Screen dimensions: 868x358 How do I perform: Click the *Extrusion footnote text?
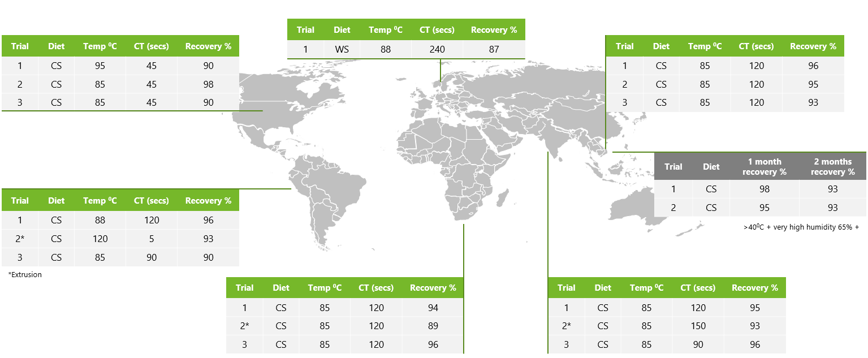click(25, 274)
